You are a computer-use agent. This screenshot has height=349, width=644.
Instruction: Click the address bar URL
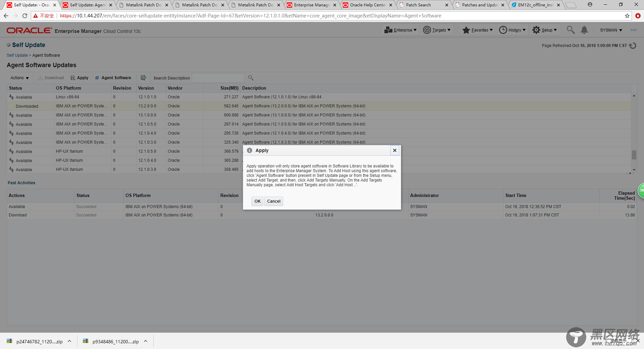click(x=250, y=16)
